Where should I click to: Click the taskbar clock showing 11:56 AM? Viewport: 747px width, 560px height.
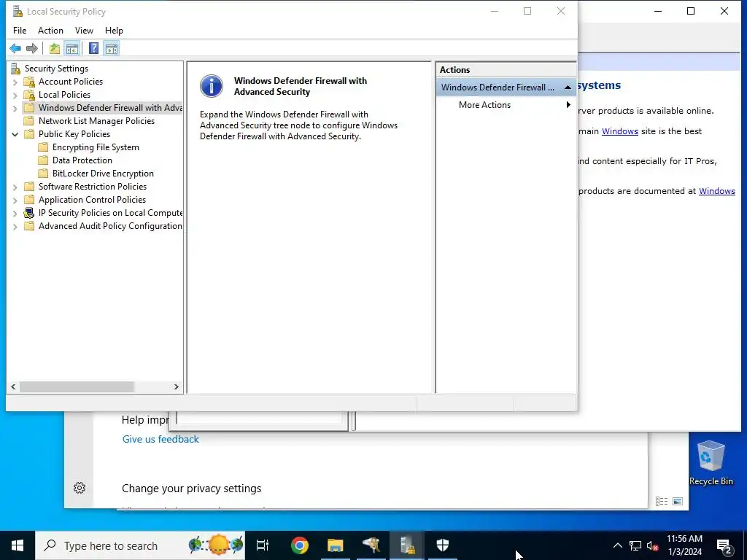pyautogui.click(x=684, y=545)
